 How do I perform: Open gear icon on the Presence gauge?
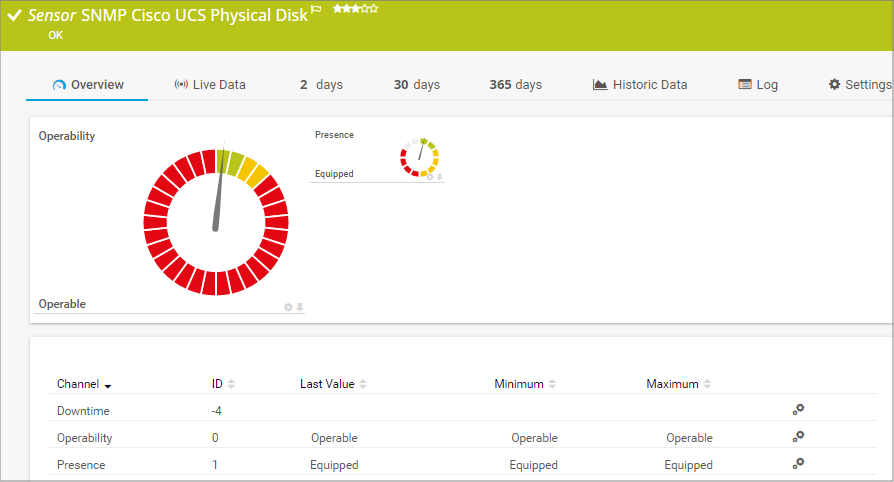tap(430, 176)
